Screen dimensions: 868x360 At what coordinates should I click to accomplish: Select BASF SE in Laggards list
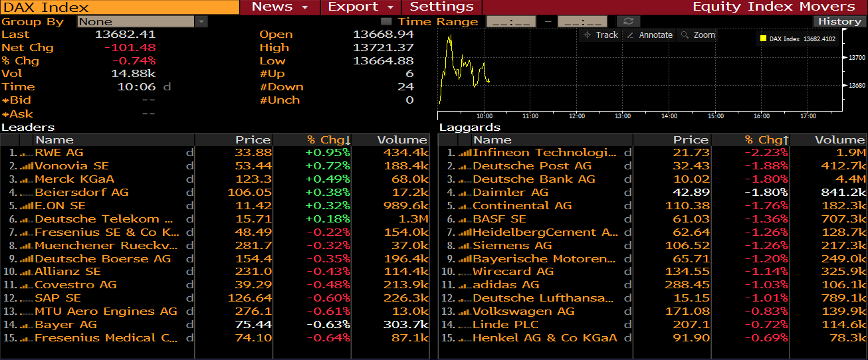499,219
